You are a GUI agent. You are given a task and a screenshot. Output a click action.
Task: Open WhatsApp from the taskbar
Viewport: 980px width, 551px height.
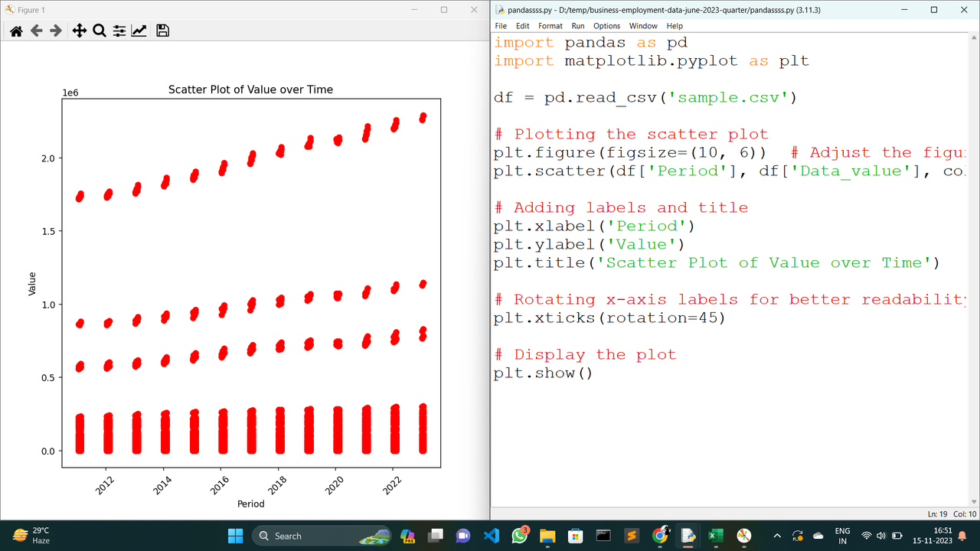point(520,536)
